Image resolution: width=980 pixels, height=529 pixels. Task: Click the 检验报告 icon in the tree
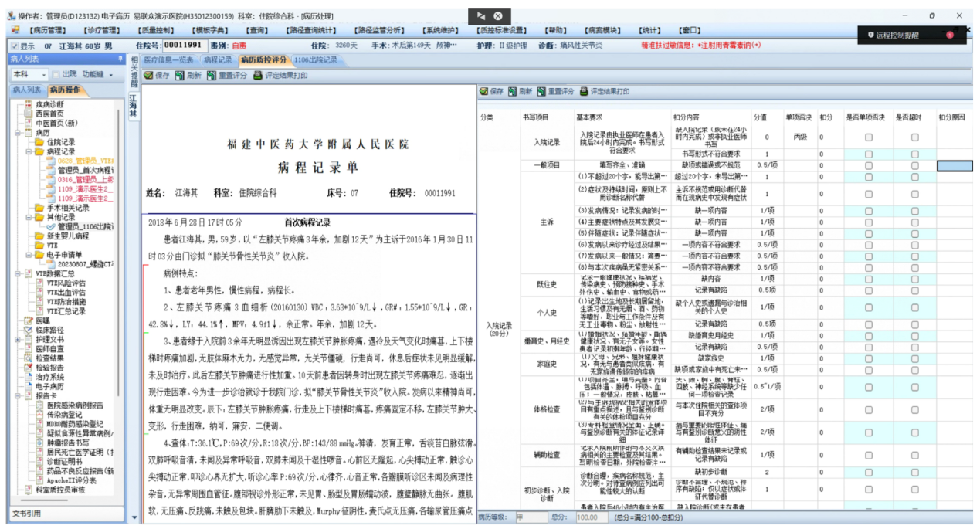point(29,367)
